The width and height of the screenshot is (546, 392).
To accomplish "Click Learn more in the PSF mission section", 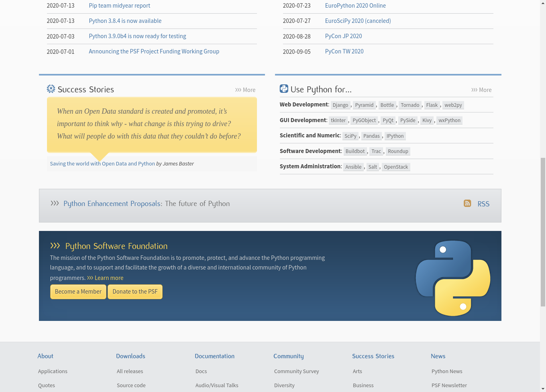I will (109, 278).
